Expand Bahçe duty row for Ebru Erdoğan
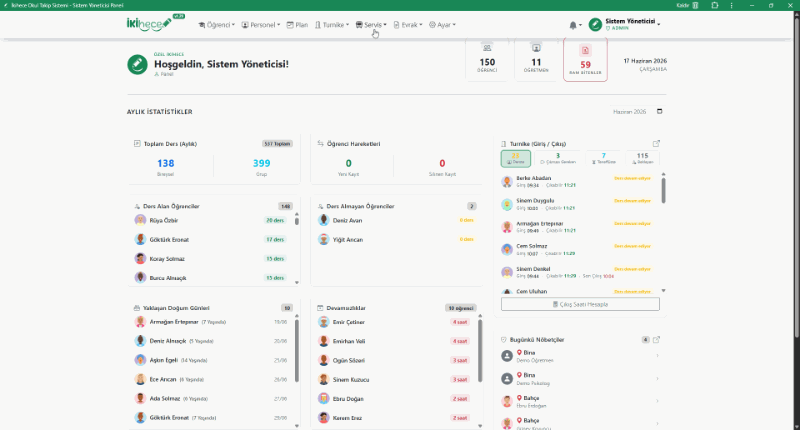This screenshot has width=800, height=430. click(580, 401)
